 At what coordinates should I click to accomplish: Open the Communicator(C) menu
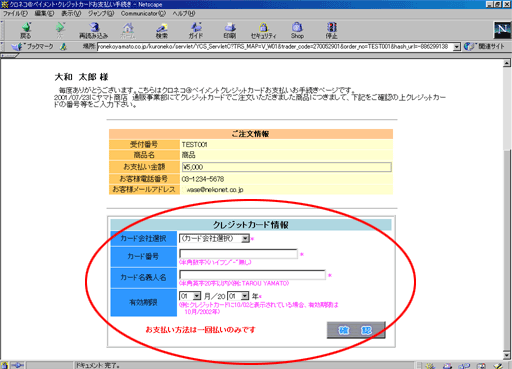(143, 14)
